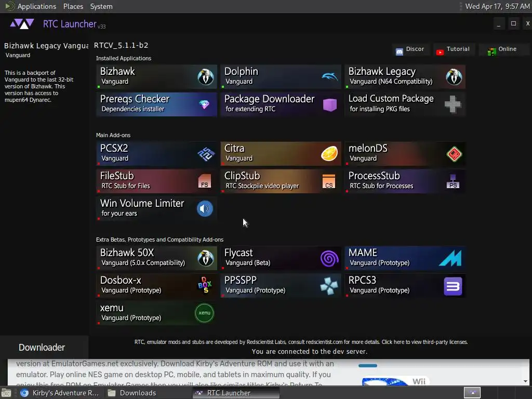This screenshot has height=399, width=532.
Task: Click the Dolphin emulator dolphin icon
Action: pyautogui.click(x=329, y=77)
